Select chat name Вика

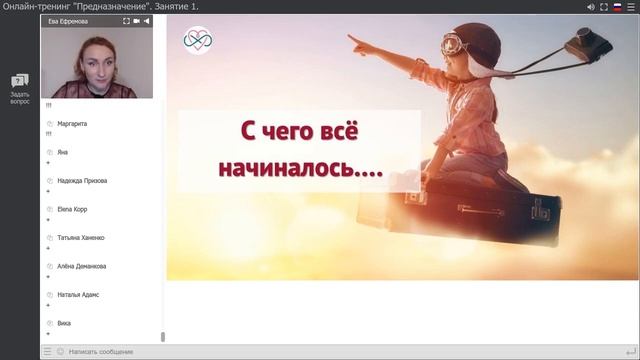pyautogui.click(x=64, y=323)
